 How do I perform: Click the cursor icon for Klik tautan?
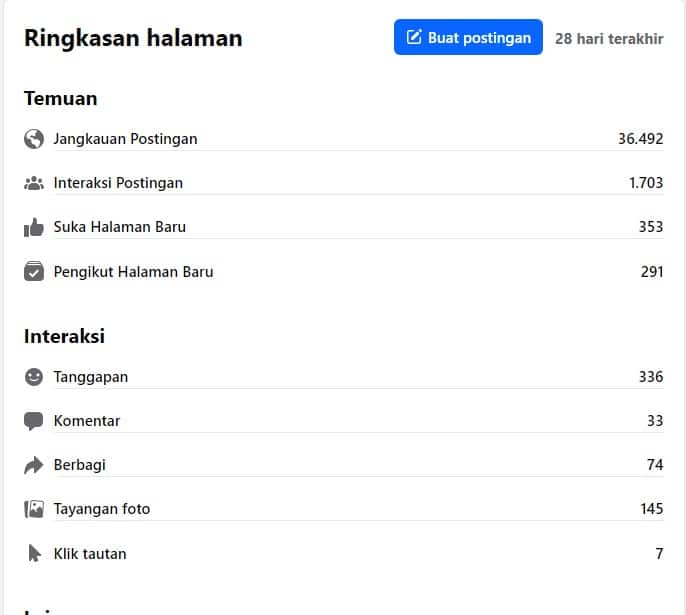tap(34, 553)
